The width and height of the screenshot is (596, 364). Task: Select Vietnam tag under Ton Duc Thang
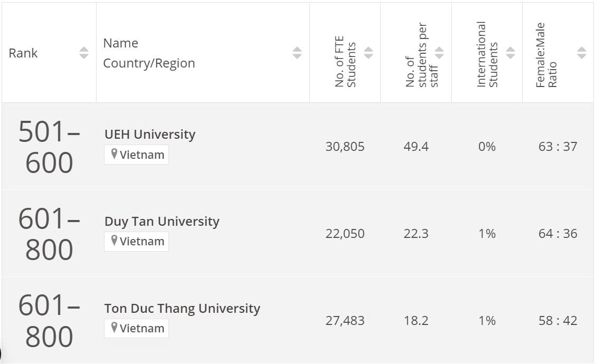coord(136,328)
